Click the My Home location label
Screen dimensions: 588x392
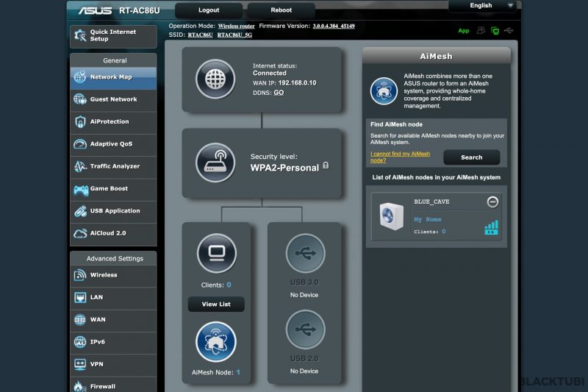point(428,219)
